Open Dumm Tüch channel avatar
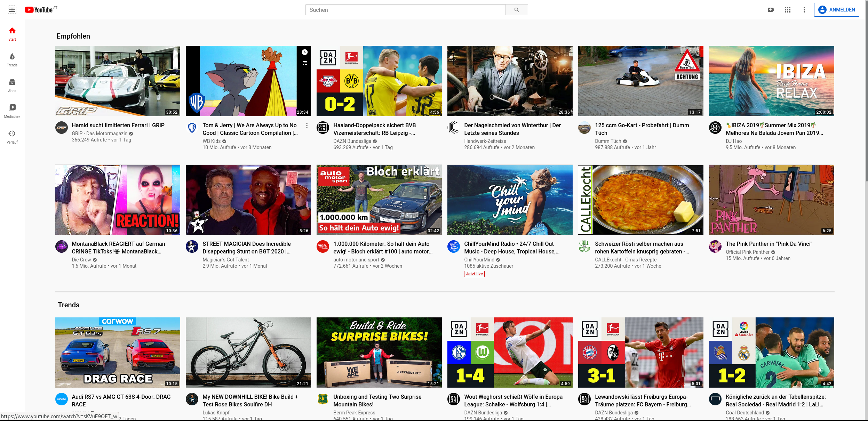The height and width of the screenshot is (421, 868). tap(584, 128)
